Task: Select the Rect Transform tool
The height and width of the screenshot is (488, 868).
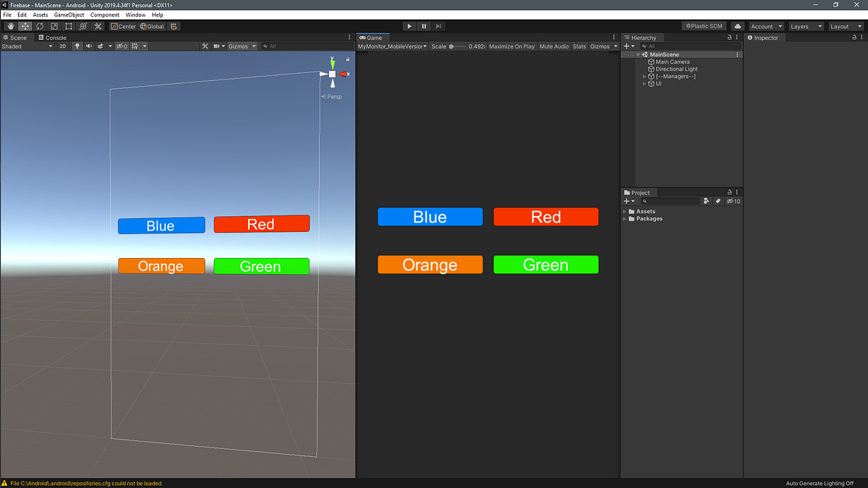Action: (69, 26)
